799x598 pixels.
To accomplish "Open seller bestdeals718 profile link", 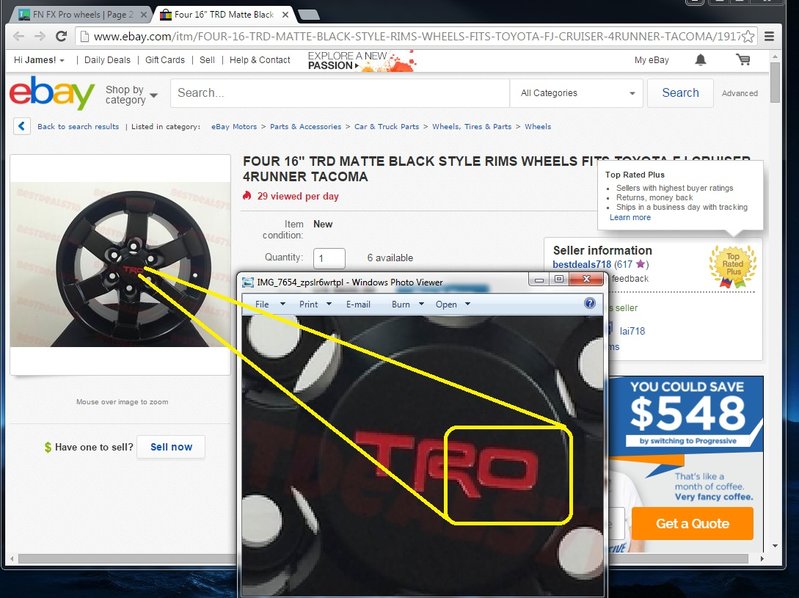I will click(581, 264).
